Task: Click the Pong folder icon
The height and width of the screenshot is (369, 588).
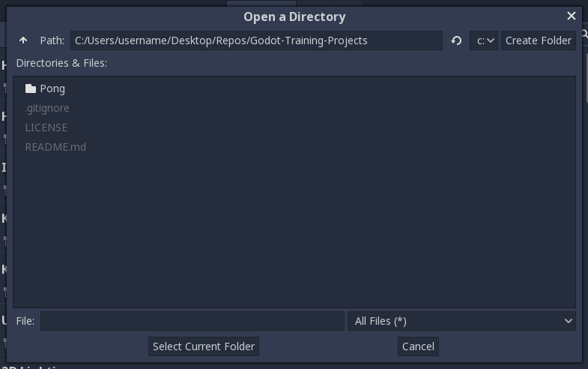Action: click(x=31, y=88)
